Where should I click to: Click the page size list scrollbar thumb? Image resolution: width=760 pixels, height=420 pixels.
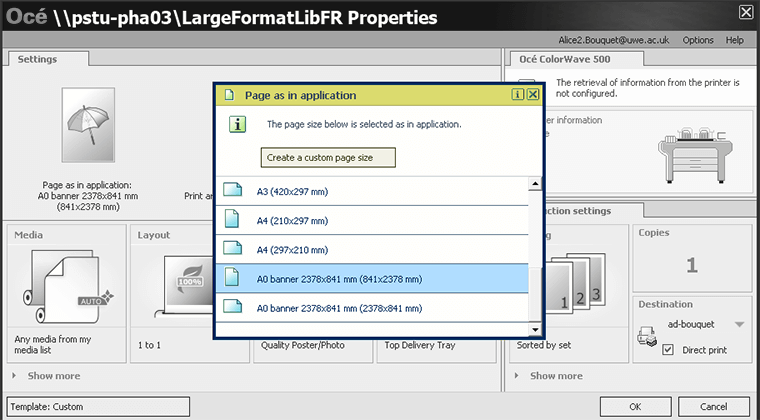[x=535, y=296]
